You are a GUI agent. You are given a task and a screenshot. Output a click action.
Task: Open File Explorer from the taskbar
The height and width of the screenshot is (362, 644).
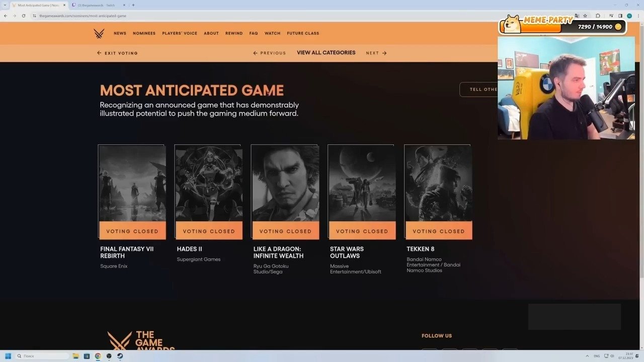pyautogui.click(x=76, y=356)
